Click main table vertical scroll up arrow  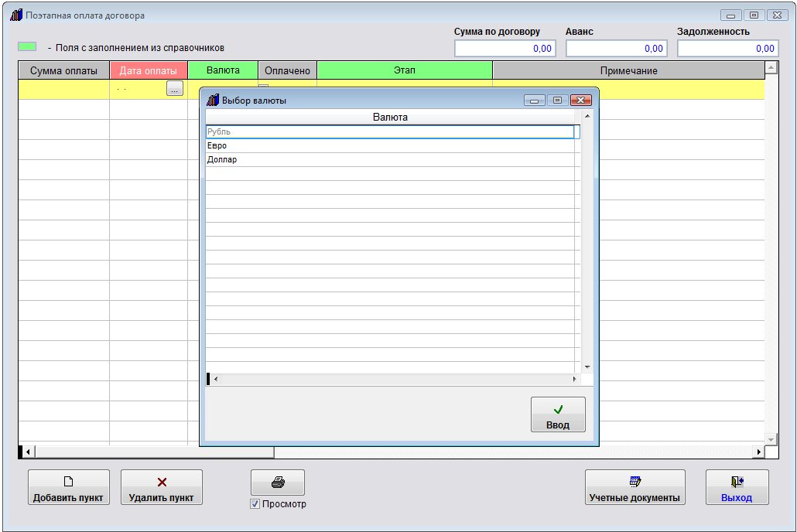[771, 67]
